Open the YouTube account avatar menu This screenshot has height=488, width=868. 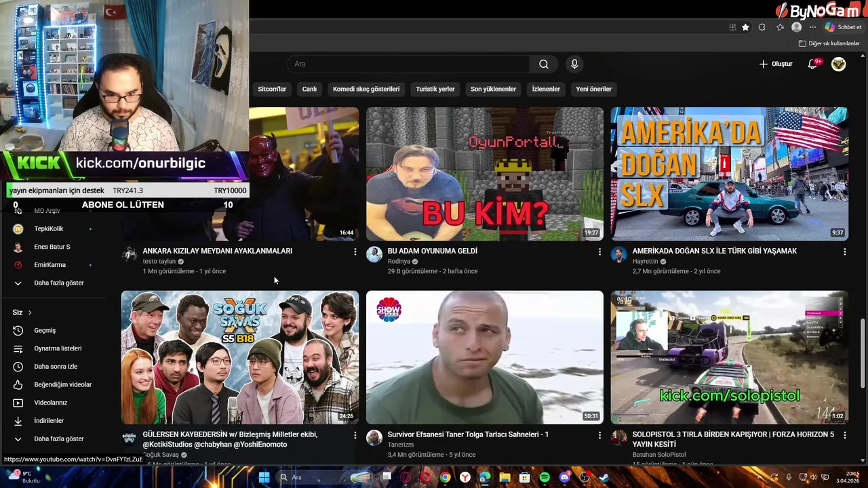point(839,64)
